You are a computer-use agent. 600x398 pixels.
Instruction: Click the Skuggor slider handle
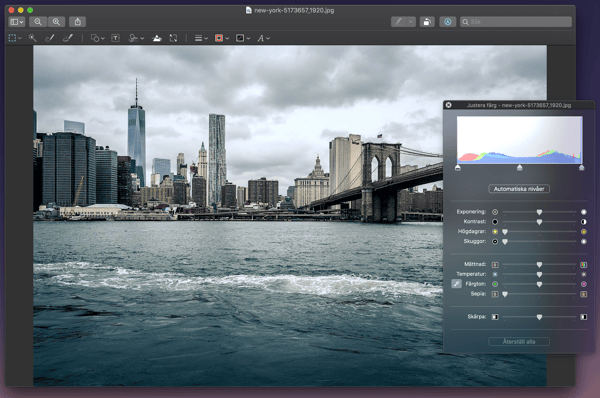(505, 242)
